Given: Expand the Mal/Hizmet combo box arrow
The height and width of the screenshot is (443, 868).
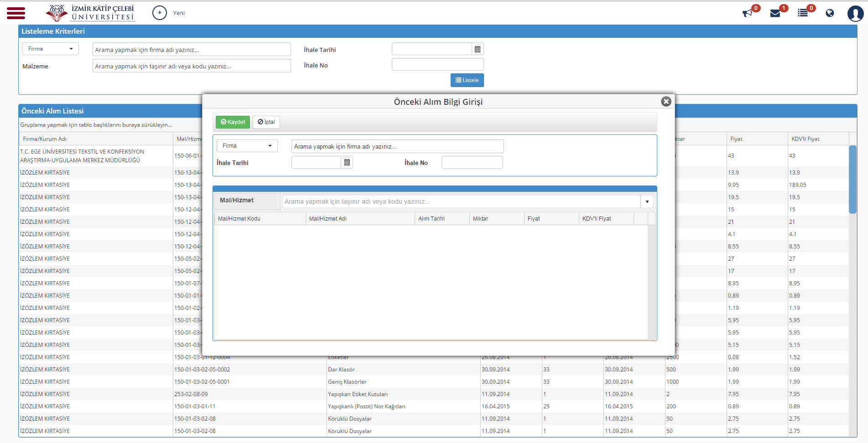Looking at the screenshot, I should tap(647, 201).
